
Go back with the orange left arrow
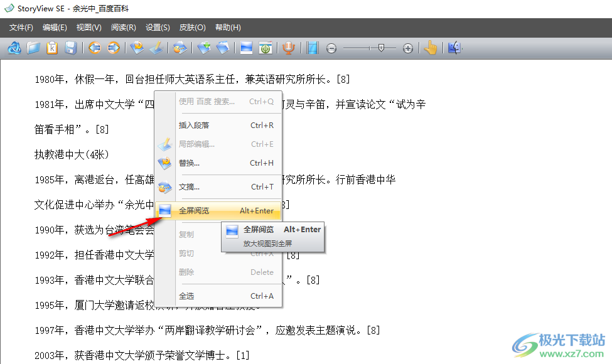pyautogui.click(x=94, y=48)
